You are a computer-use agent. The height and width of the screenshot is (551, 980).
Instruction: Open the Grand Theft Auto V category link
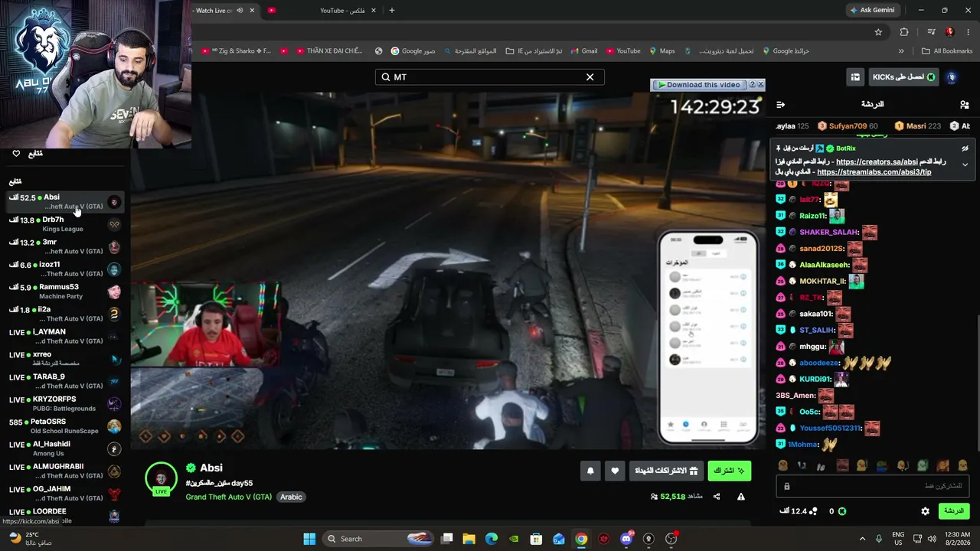[229, 497]
